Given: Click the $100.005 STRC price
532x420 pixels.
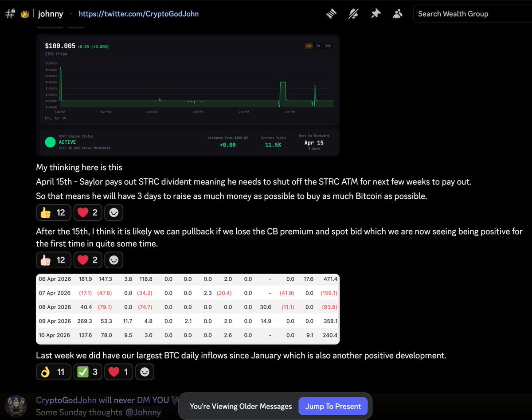Looking at the screenshot, I should click(x=60, y=46).
